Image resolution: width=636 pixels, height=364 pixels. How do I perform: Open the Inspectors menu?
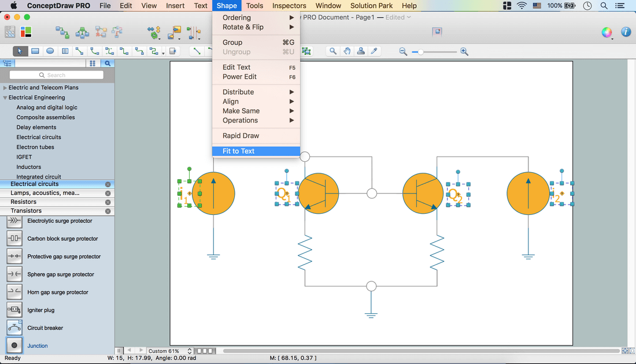(289, 6)
